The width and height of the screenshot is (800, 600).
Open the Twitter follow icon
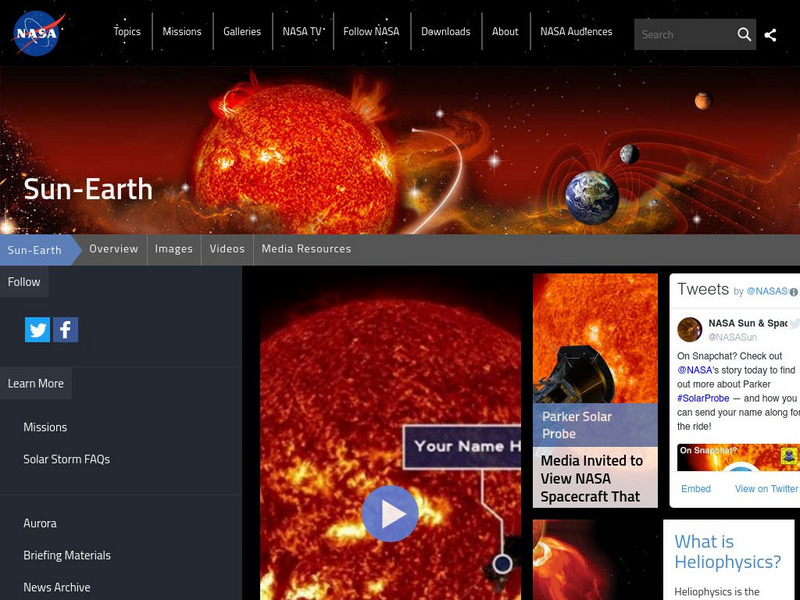[x=37, y=330]
